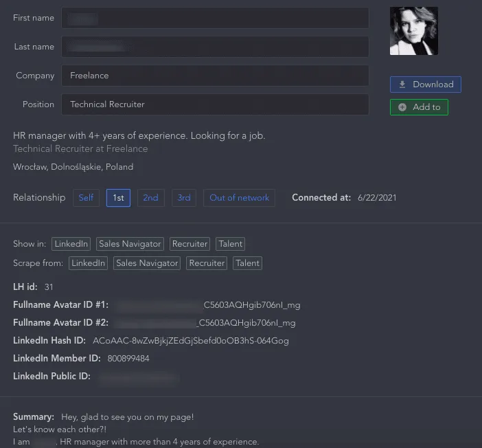This screenshot has height=448, width=482.
Task: Click the Let's know each other line
Action: [x=60, y=429]
